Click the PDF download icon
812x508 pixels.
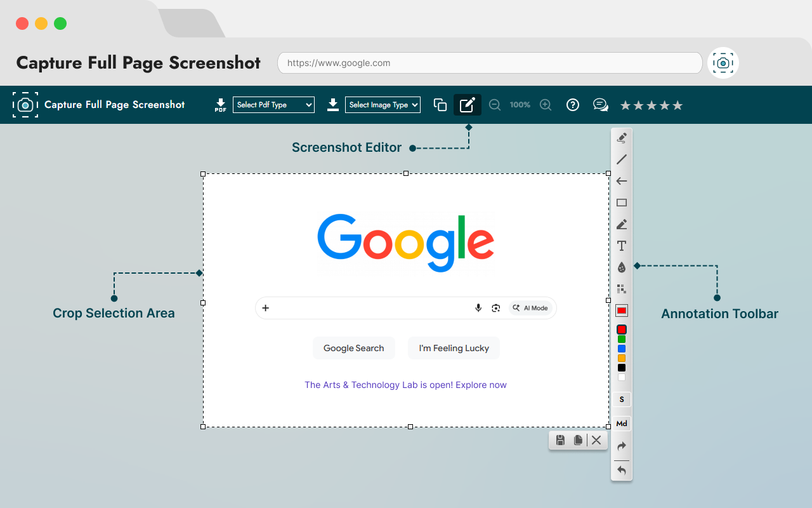click(x=220, y=105)
